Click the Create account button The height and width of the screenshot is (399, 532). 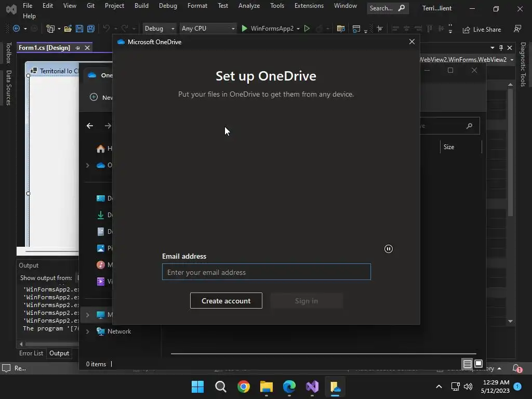[226, 301]
